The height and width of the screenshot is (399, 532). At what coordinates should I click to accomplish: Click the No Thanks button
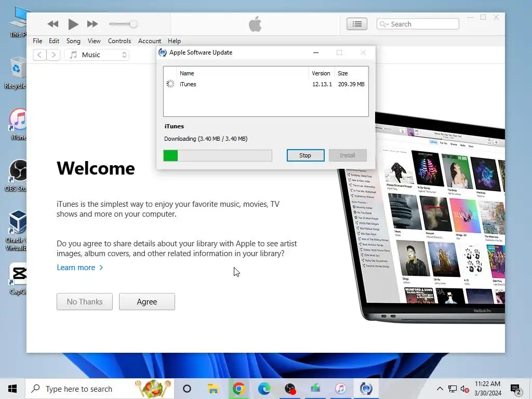[85, 302]
